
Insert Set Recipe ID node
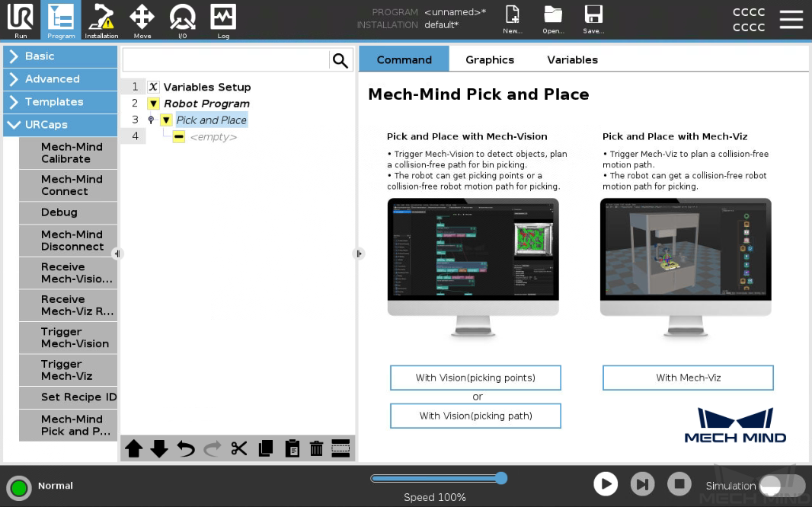[69, 397]
